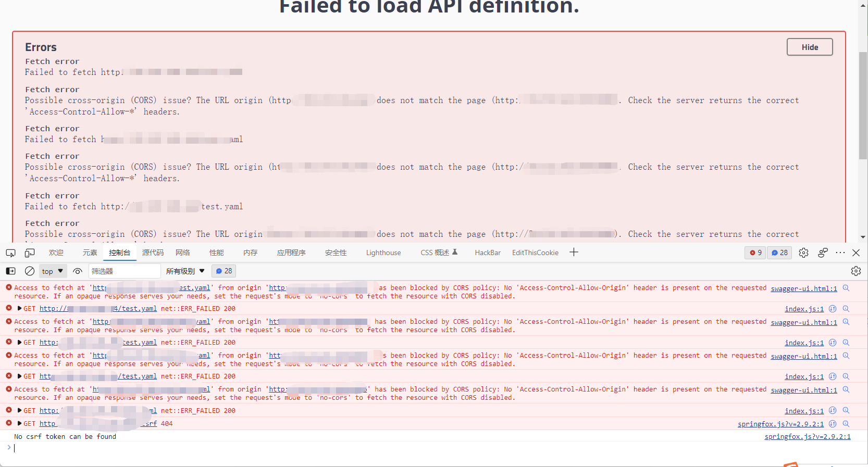Screen dimensions: 868x467
Task: Add a new DevTools tool tab with plus icon
Action: 574,253
